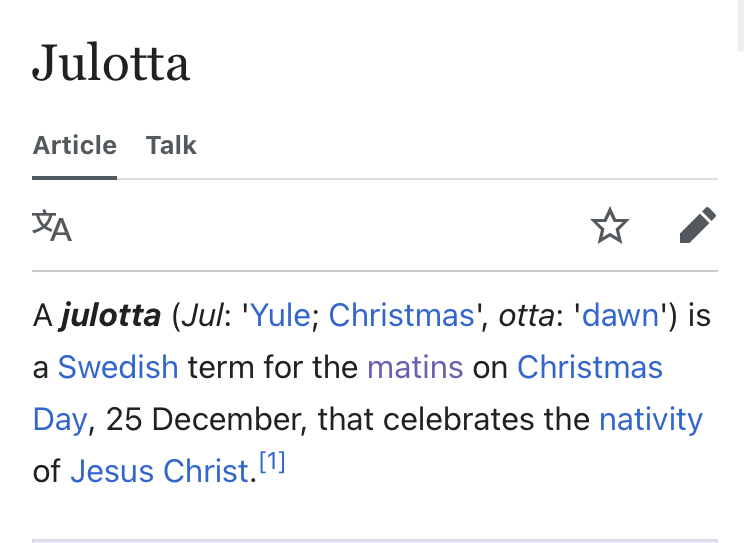The width and height of the screenshot is (750, 543).
Task: Select the Article tab
Action: pos(74,146)
